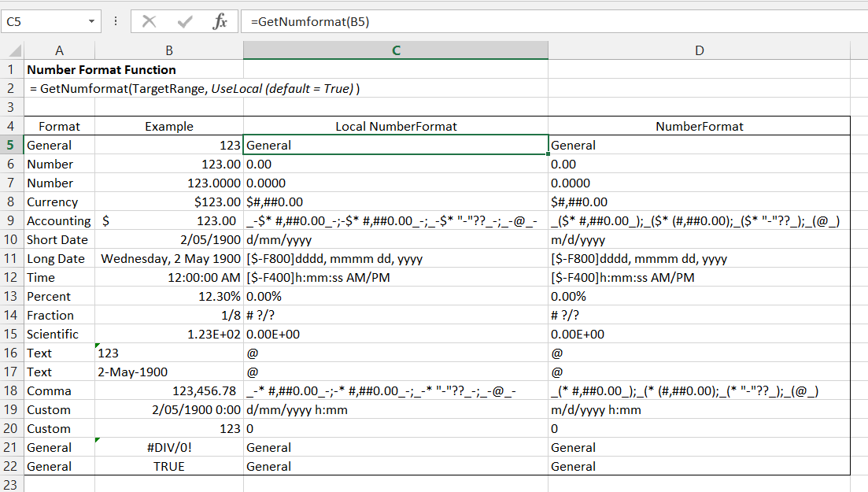The height and width of the screenshot is (492, 868).
Task: Click the Number Format Function title cell
Action: pyautogui.click(x=102, y=69)
